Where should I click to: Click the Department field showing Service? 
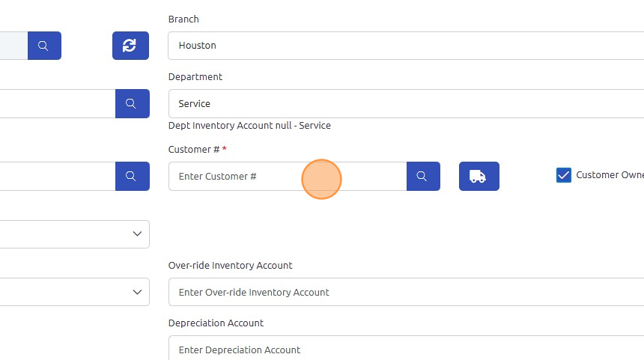404,103
